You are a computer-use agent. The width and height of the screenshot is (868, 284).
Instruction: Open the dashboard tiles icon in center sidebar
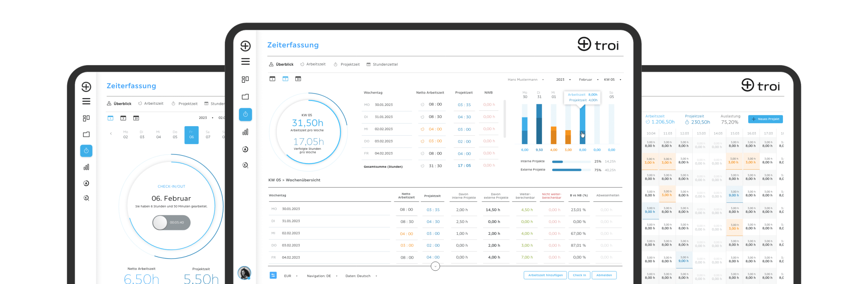point(245,79)
